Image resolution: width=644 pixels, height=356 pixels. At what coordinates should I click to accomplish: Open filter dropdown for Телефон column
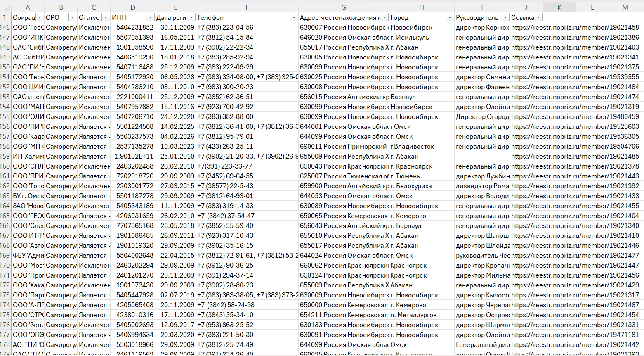tap(294, 17)
